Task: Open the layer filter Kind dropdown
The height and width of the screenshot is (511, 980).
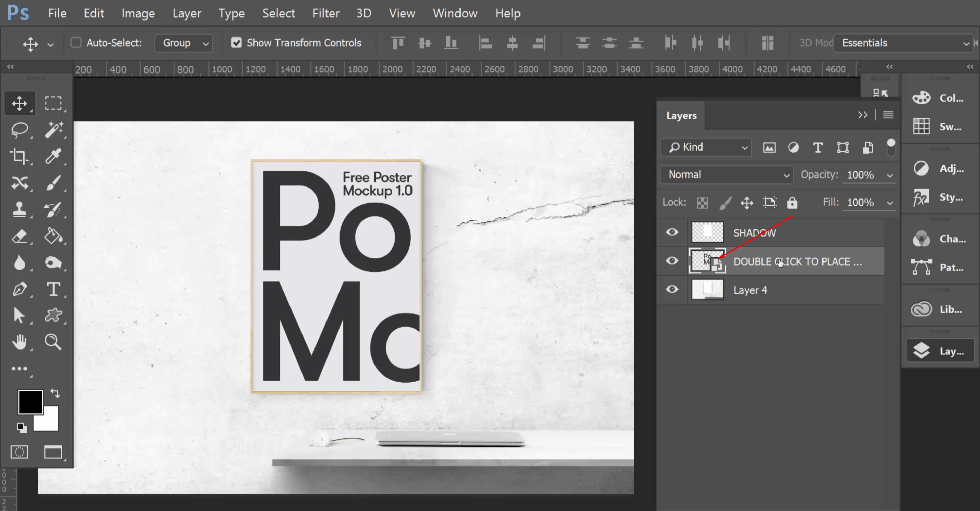Action: pyautogui.click(x=706, y=147)
